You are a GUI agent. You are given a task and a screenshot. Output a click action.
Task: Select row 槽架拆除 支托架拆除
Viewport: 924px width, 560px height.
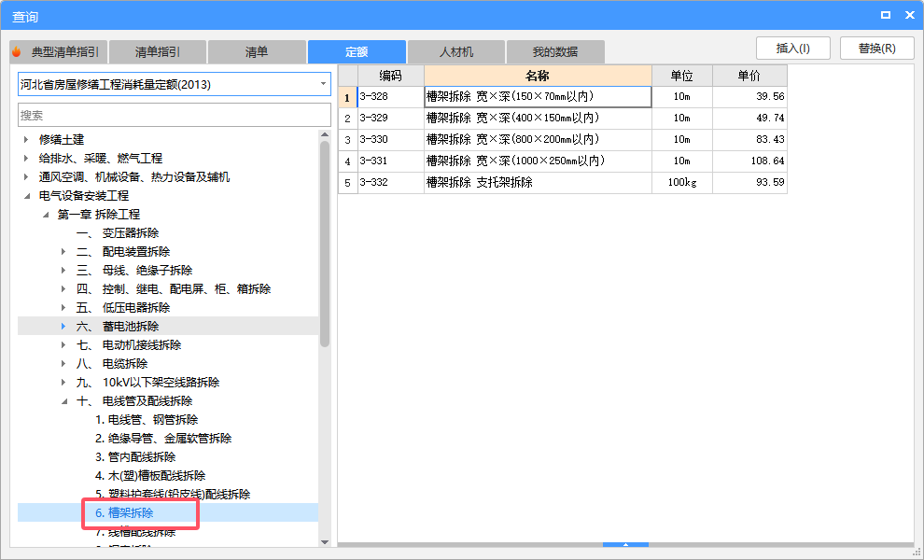pyautogui.click(x=538, y=183)
